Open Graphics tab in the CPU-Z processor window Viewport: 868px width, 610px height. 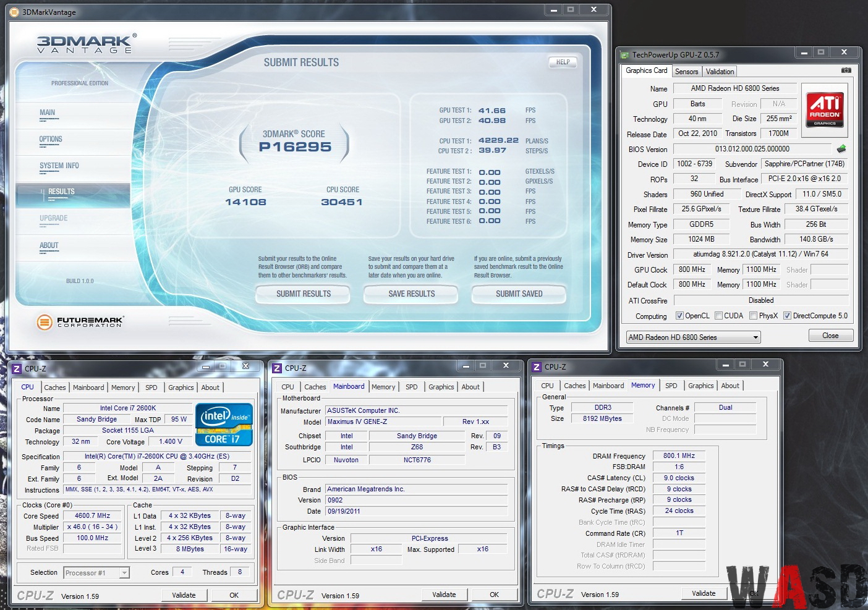(181, 388)
